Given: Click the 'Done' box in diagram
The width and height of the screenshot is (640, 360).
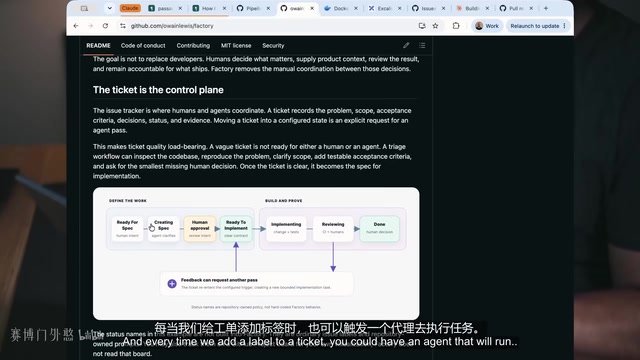Looking at the screenshot, I should click(x=379, y=229).
